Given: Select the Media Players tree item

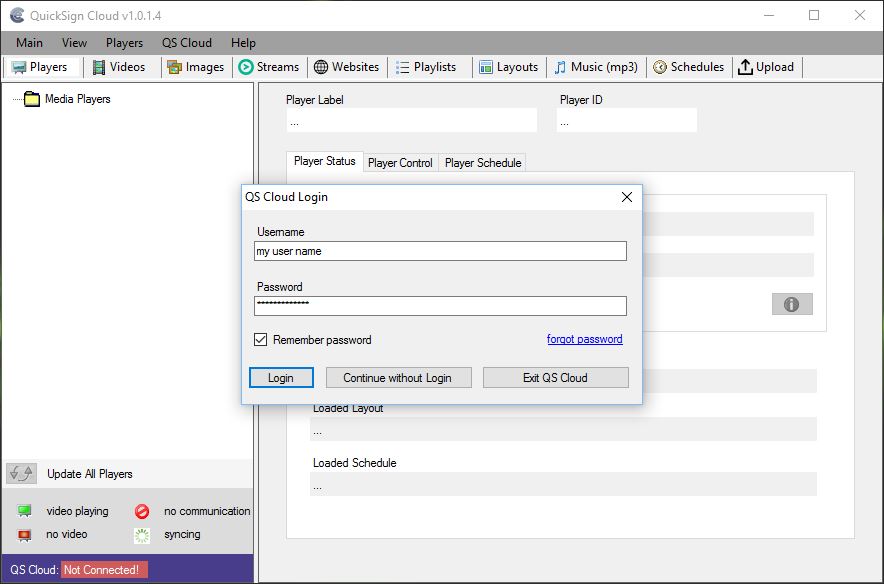Looking at the screenshot, I should coord(78,99).
